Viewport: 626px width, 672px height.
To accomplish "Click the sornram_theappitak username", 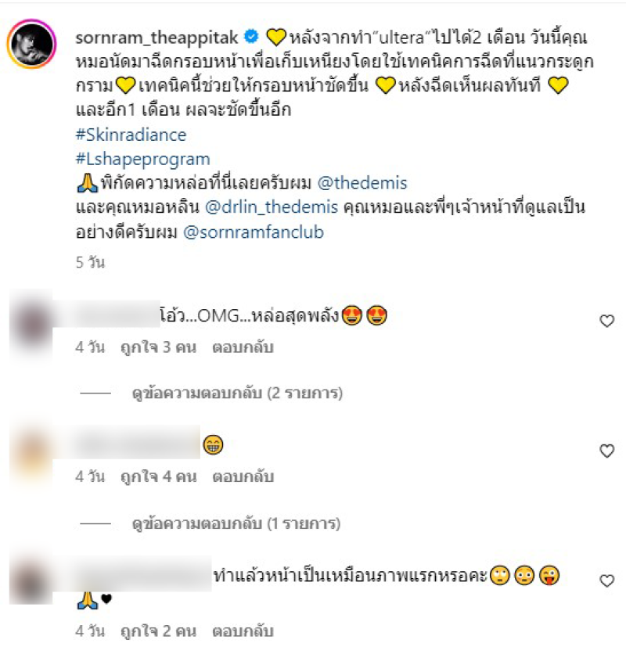I will pos(156,38).
